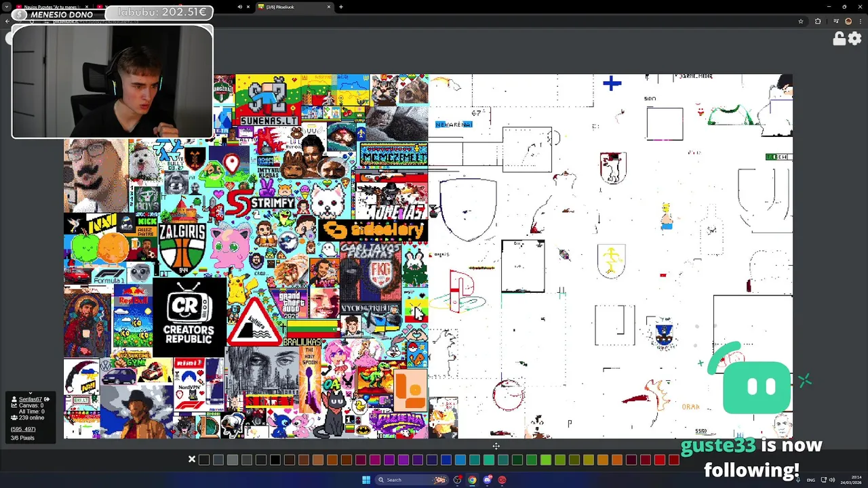868x488 pixels.
Task: Pick the royal blue swatch
Action: click(x=446, y=460)
